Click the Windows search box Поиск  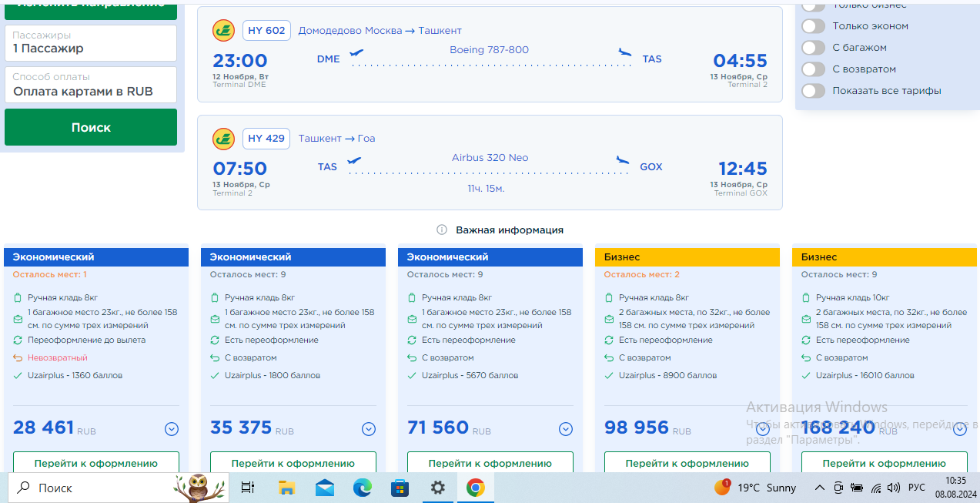click(x=92, y=488)
